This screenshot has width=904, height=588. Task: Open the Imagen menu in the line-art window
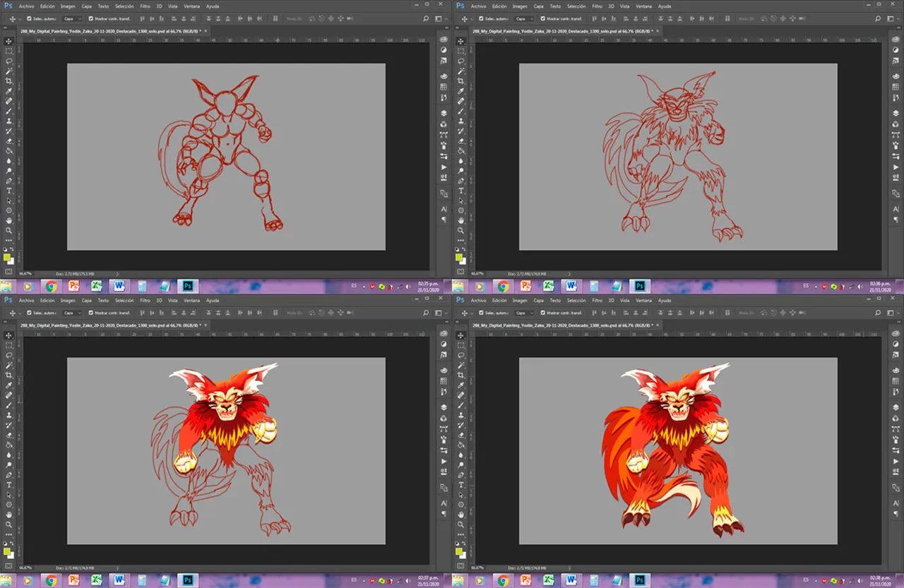(x=520, y=6)
